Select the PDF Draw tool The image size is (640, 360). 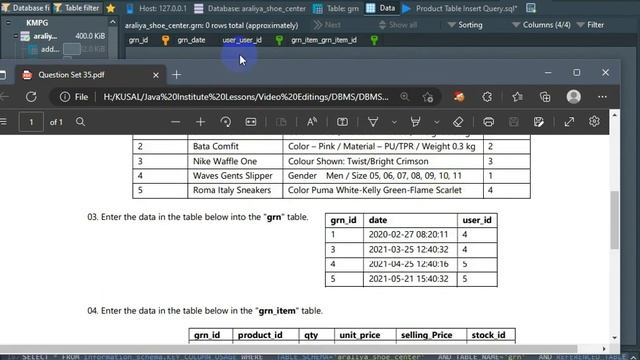coord(373,122)
